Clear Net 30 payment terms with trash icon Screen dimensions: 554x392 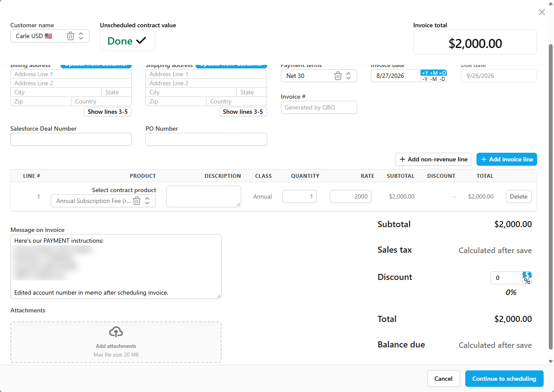(338, 76)
